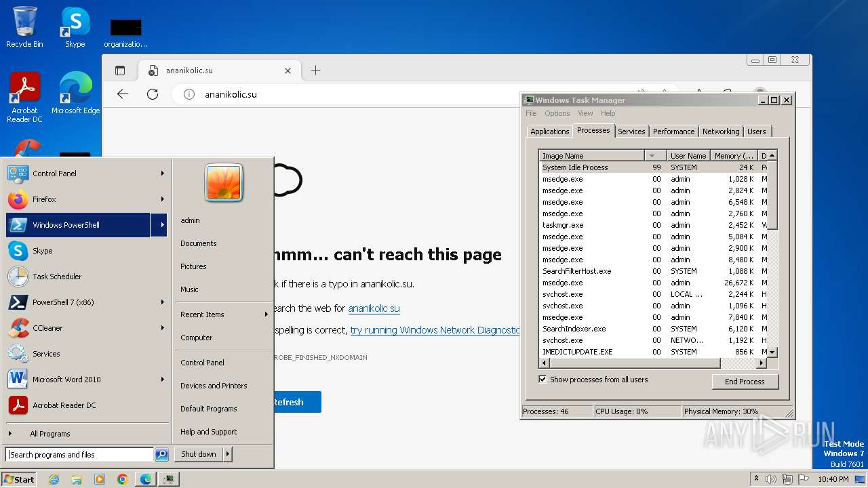
Task: Show hidden tray icons
Action: (x=756, y=479)
